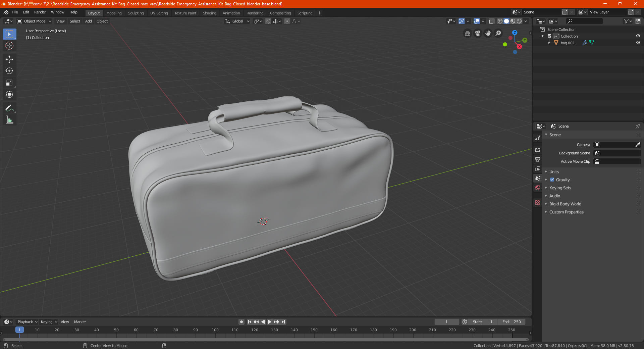This screenshot has height=349, width=644.
Task: Select solid viewport shading mode
Action: tap(506, 21)
